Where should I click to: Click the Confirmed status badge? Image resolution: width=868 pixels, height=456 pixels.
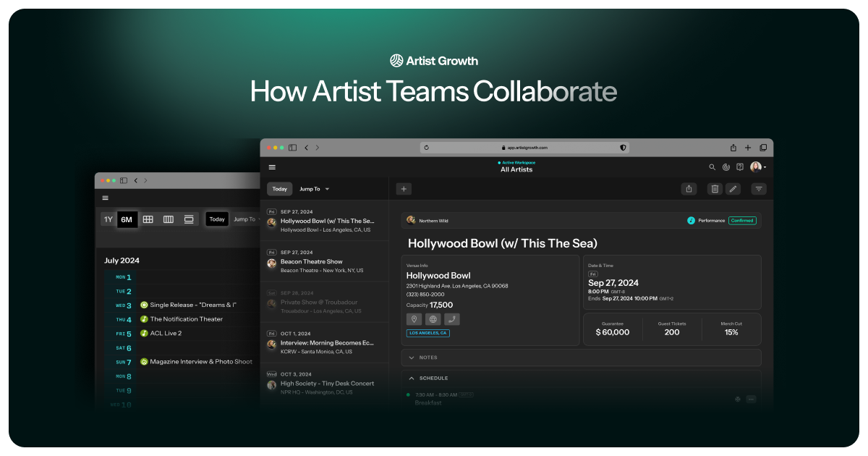point(742,221)
